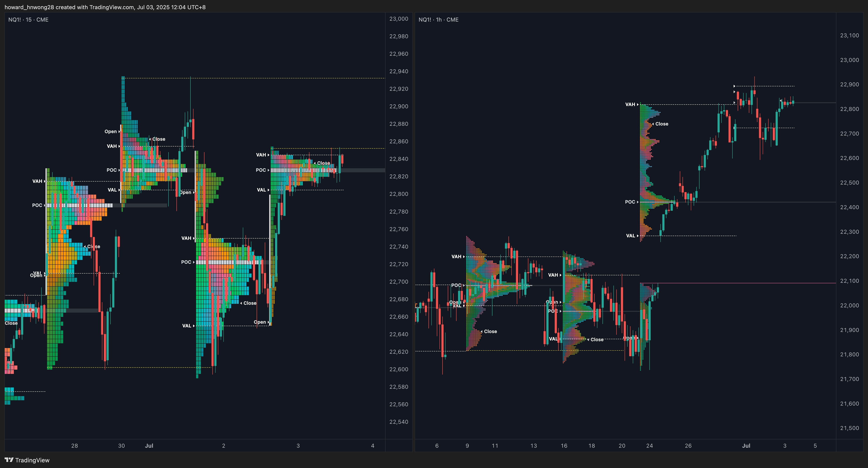Click date 26 on the 1h chart's time axis

tap(688, 445)
